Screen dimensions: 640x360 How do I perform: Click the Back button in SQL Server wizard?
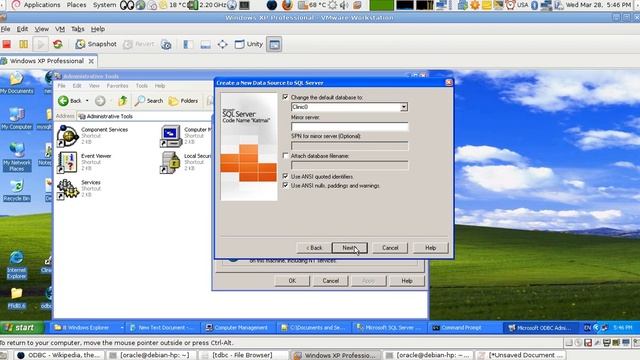tap(314, 248)
